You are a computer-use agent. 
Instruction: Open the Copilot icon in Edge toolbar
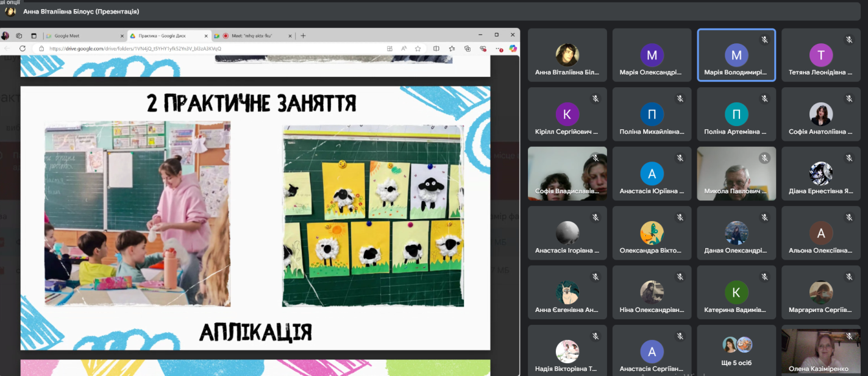513,48
